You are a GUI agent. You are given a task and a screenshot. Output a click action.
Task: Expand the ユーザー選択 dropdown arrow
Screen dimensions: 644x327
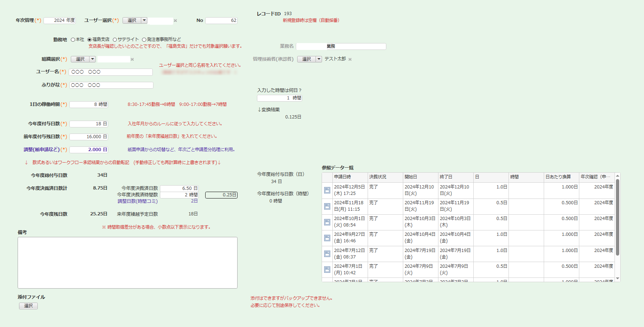144,20
